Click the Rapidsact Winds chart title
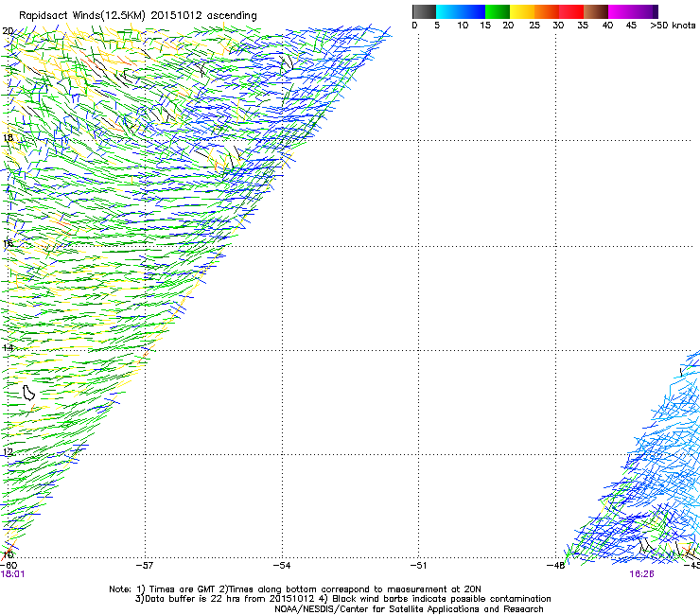This screenshot has width=700, height=615. [x=138, y=15]
